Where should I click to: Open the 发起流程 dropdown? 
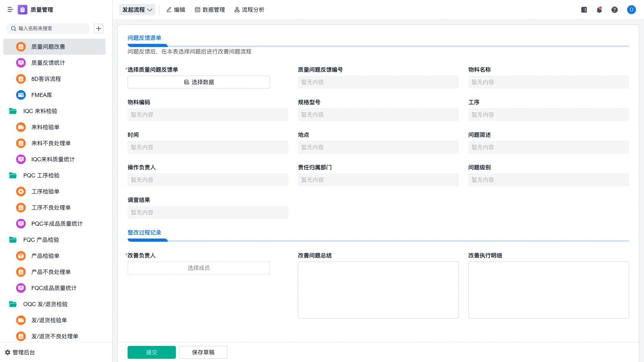click(x=137, y=9)
